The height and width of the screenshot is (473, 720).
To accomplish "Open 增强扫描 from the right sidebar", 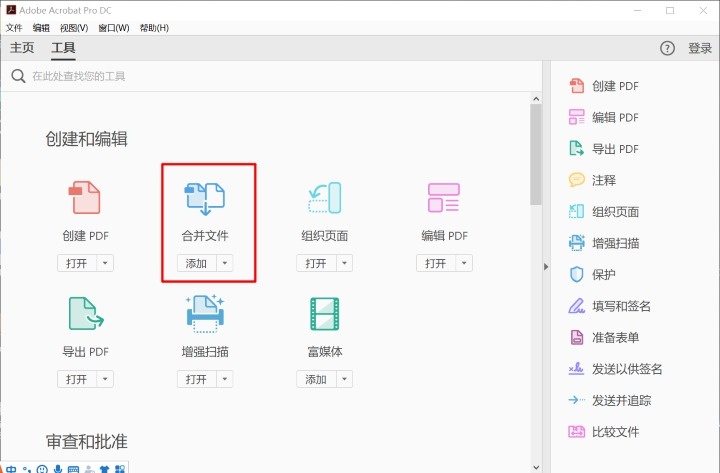I will tap(604, 243).
